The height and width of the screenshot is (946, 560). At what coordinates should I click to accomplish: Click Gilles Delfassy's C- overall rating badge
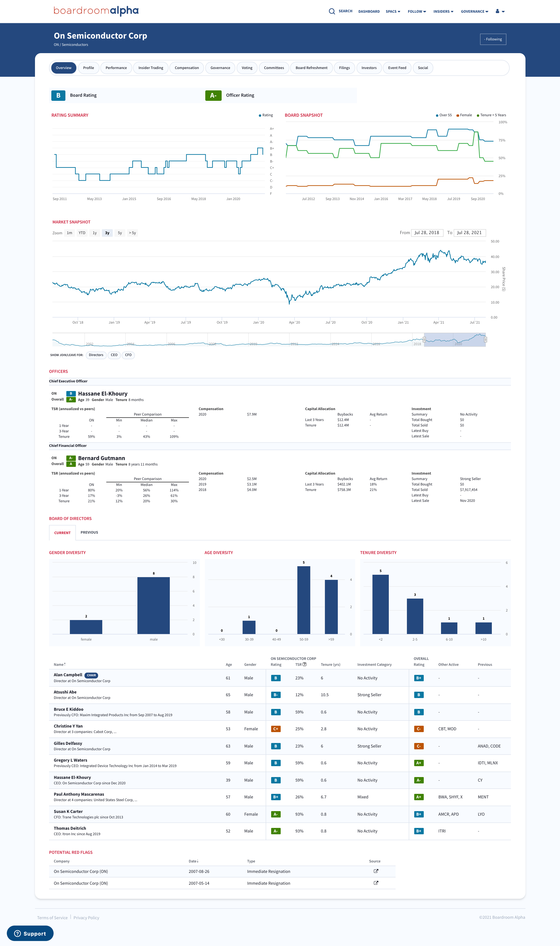(x=419, y=746)
